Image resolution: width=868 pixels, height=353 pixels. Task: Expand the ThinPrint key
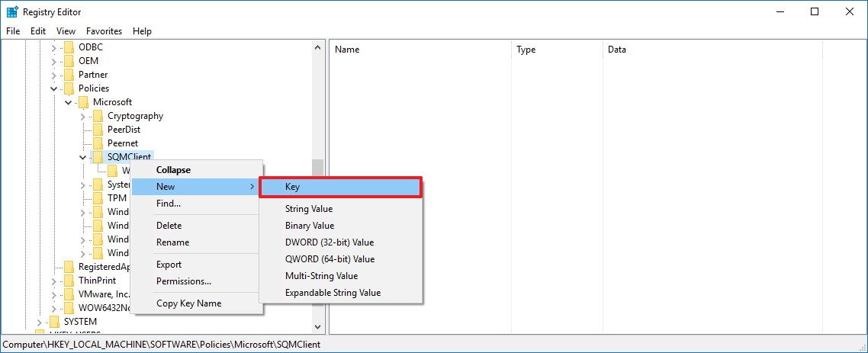pyautogui.click(x=53, y=281)
